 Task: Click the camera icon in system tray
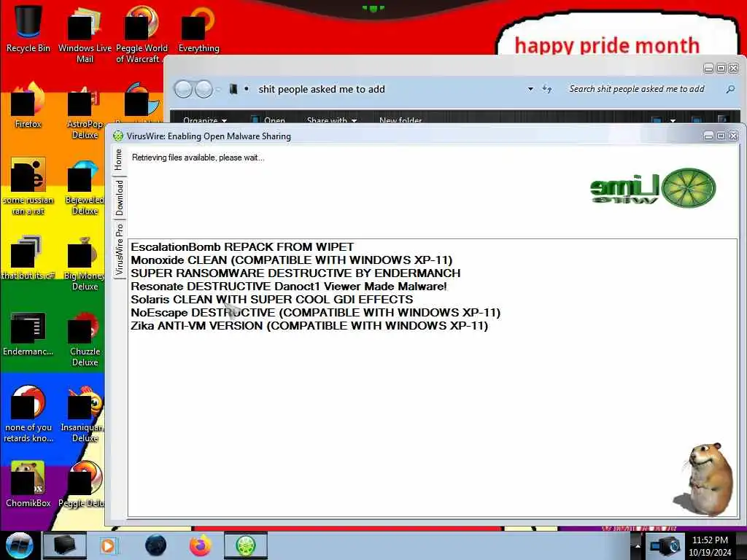(x=665, y=545)
